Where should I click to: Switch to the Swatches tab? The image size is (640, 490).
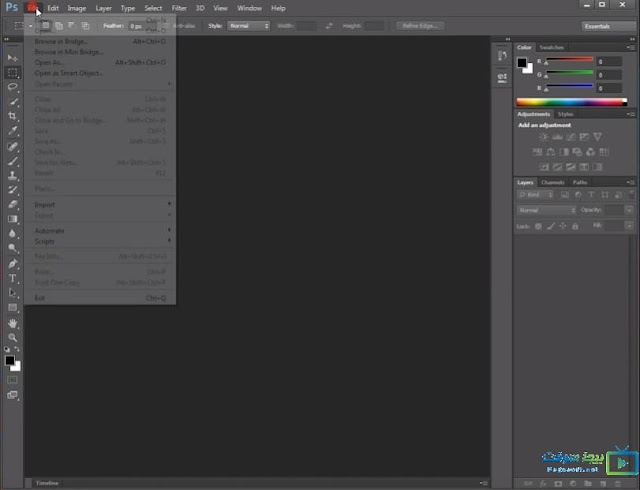pyautogui.click(x=551, y=47)
